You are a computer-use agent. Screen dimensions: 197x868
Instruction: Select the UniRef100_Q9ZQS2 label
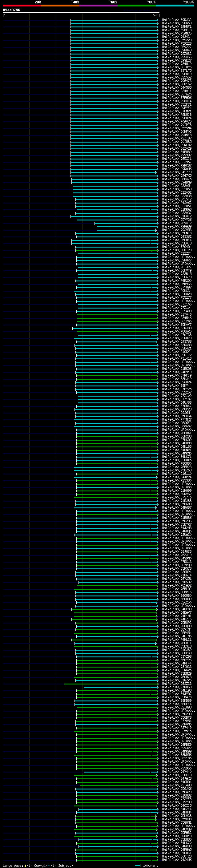point(177,54)
